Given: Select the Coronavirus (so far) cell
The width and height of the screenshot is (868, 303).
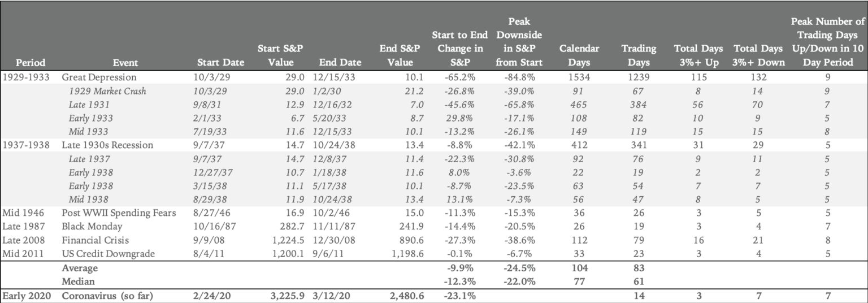Looking at the screenshot, I should [x=111, y=295].
